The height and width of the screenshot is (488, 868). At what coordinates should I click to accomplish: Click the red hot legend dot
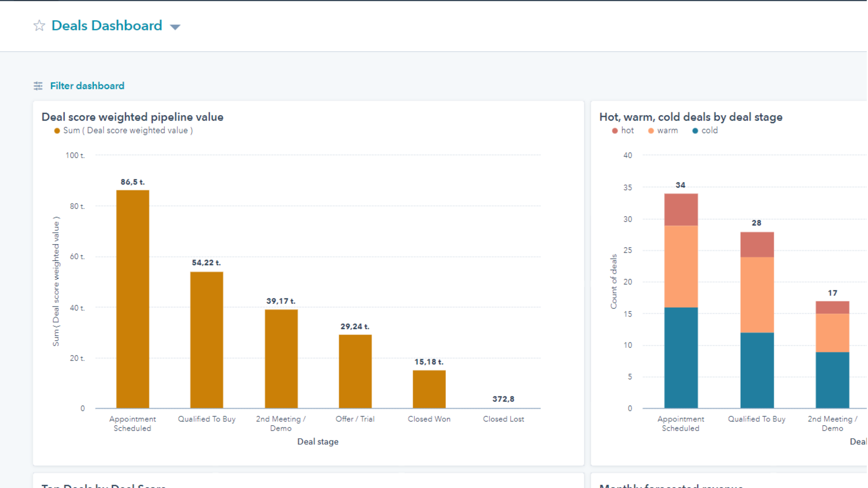615,130
